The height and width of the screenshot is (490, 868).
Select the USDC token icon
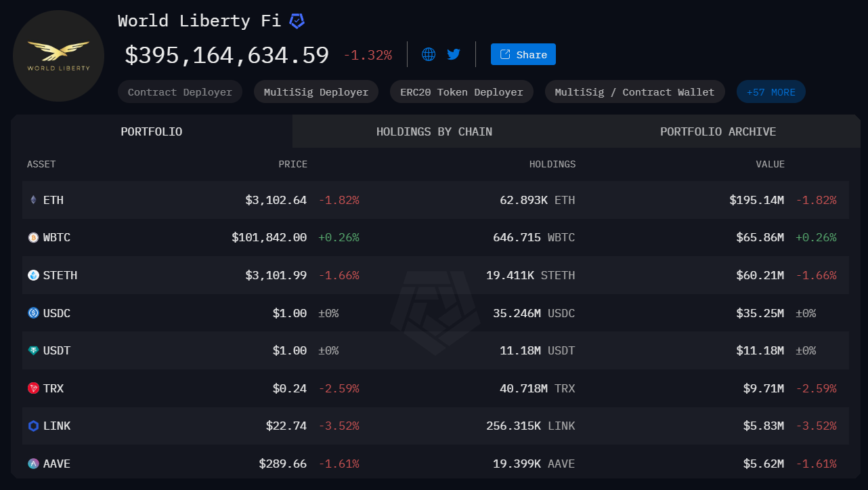(x=33, y=313)
